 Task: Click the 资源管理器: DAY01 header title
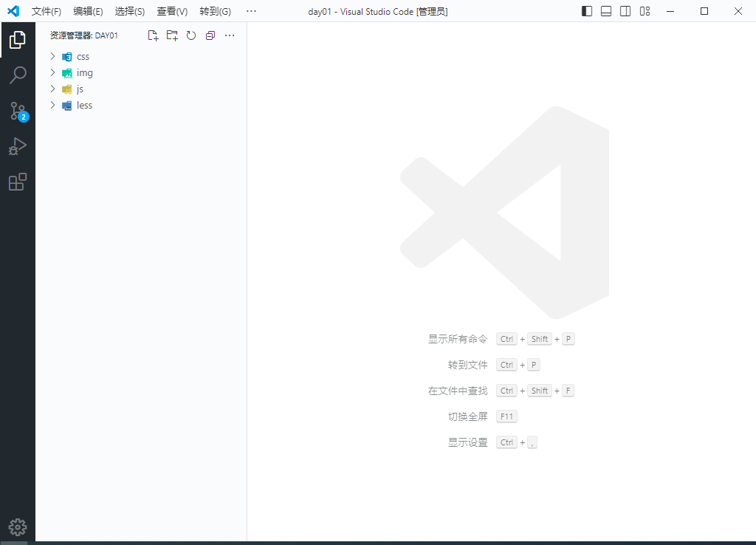pyautogui.click(x=84, y=35)
